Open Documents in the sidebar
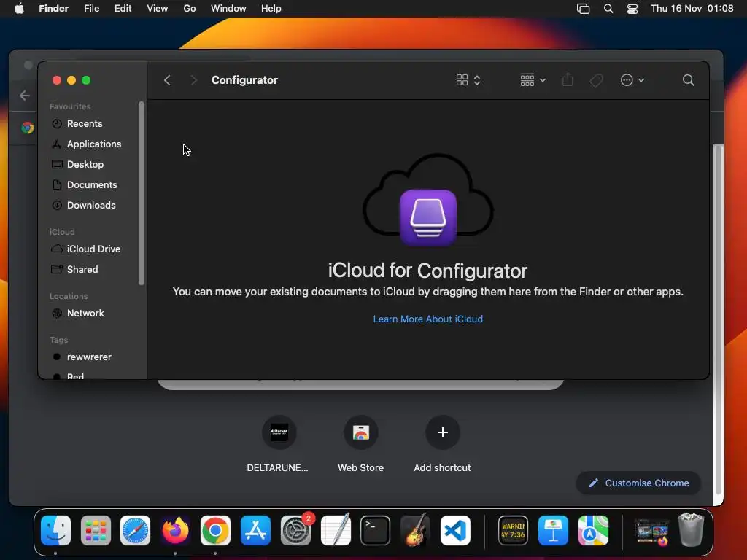Image resolution: width=747 pixels, height=560 pixels. point(85,184)
